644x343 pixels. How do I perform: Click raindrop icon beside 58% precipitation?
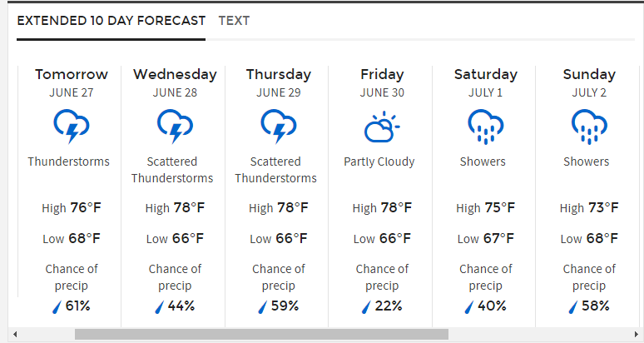point(572,307)
